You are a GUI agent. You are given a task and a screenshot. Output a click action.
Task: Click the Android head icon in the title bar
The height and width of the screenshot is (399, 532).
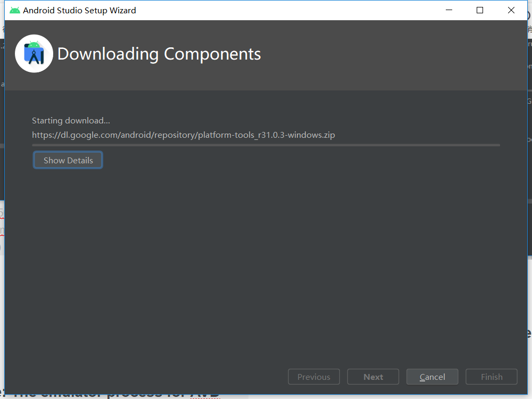[x=14, y=11]
